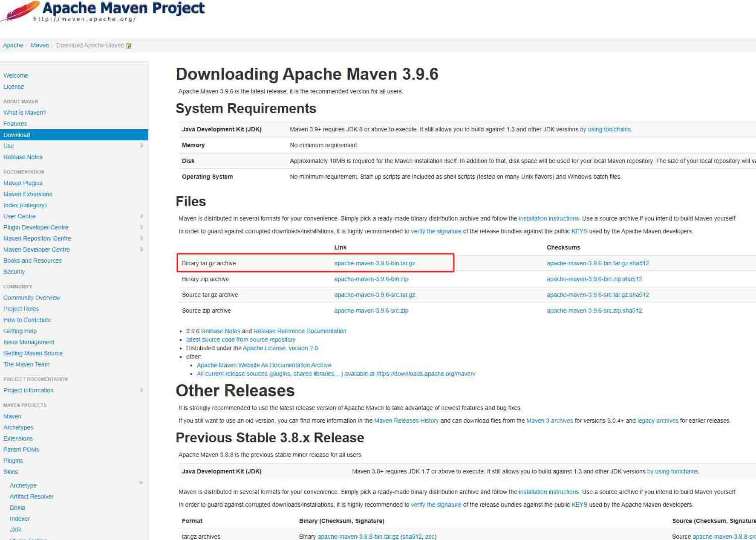Open apache-maven-3.9.6-bin.zip.sha512 checksum
756x540 pixels.
pyautogui.click(x=594, y=279)
